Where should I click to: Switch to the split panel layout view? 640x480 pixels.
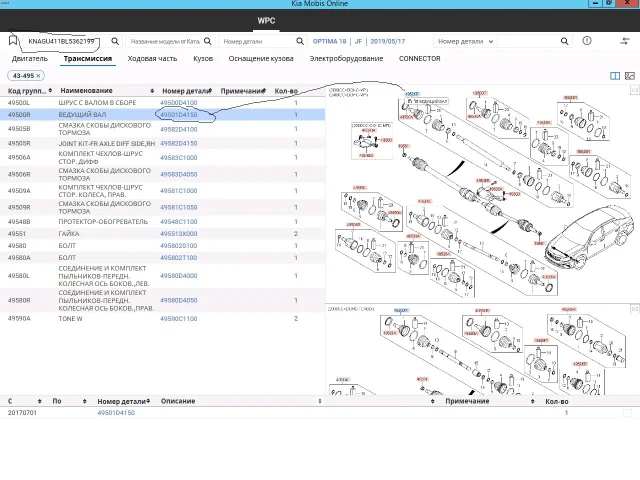coord(615,76)
